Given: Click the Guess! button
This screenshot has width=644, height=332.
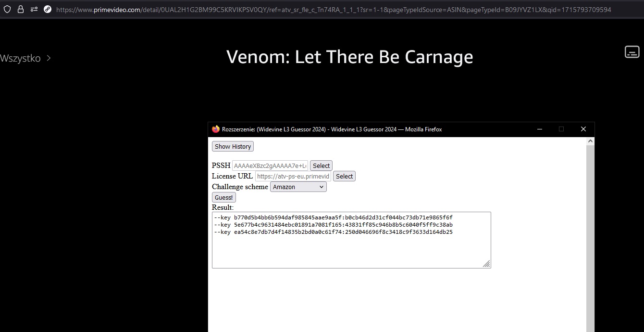Looking at the screenshot, I should 224,197.
